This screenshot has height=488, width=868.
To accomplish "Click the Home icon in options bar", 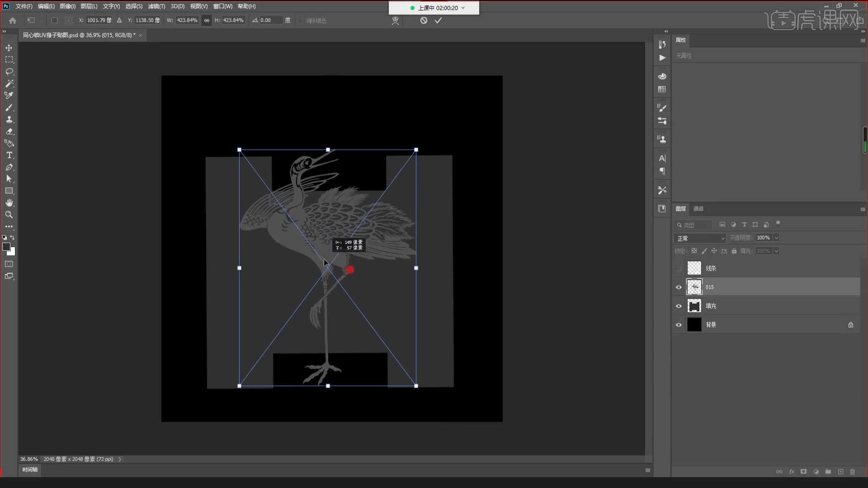I will pos(13,20).
